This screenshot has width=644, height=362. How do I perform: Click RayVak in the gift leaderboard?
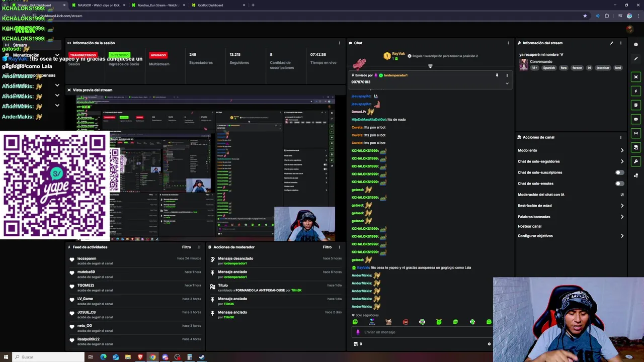coord(398,54)
